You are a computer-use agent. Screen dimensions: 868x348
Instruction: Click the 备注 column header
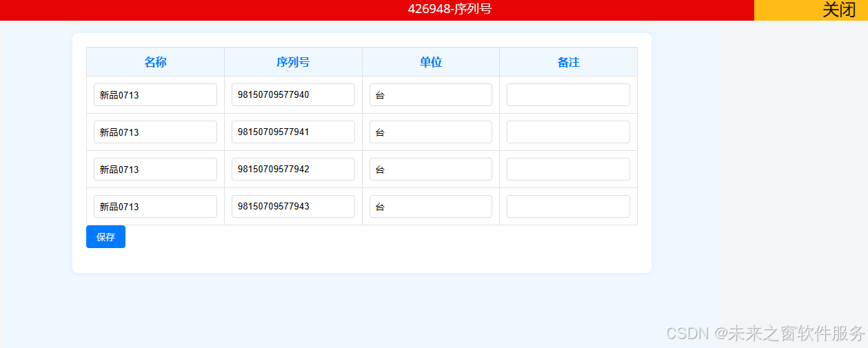point(568,62)
